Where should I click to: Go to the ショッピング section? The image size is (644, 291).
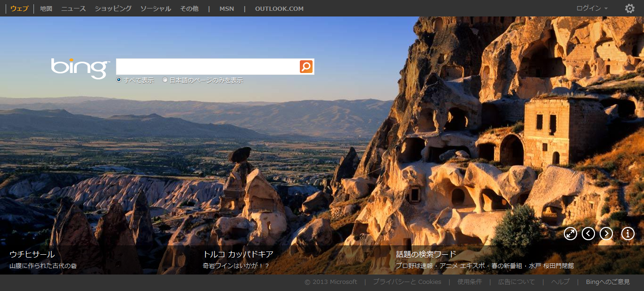tap(113, 8)
